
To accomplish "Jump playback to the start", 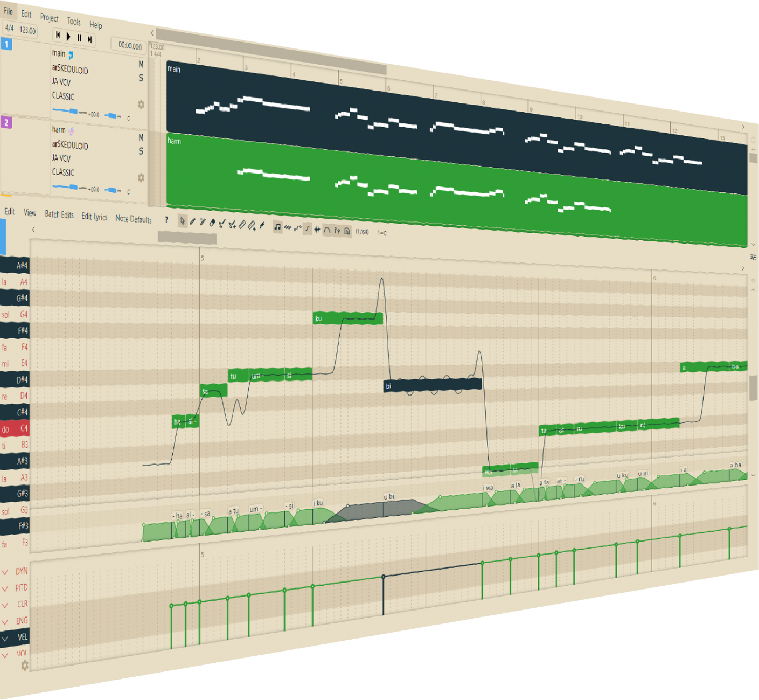I will pos(58,34).
